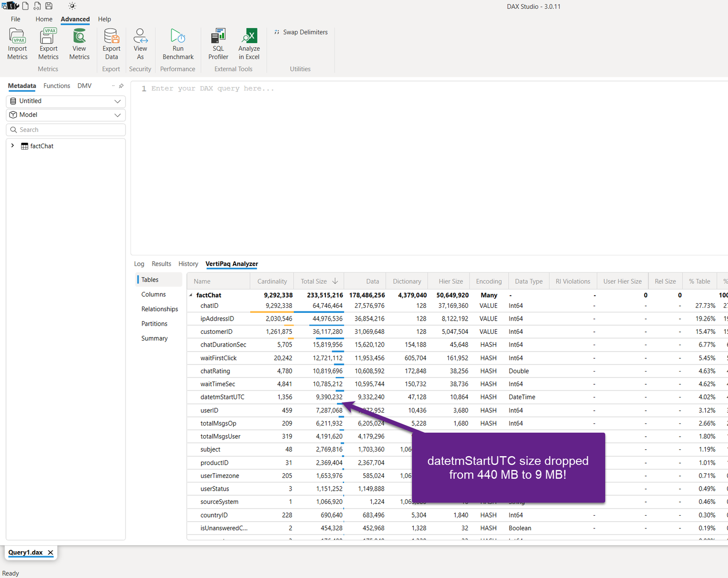
Task: Expand the factChat table in Metadata tree
Action: pyautogui.click(x=12, y=146)
